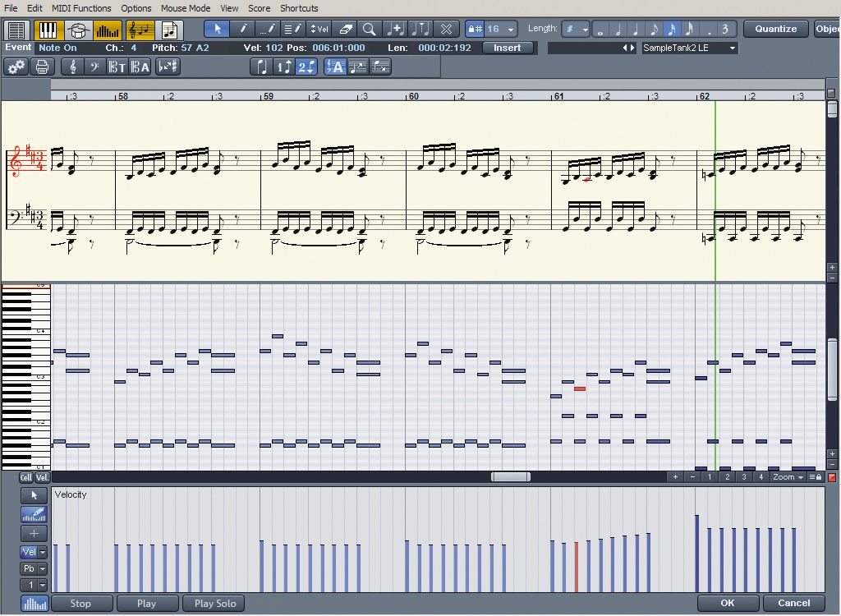Select eighth note length
Screen dimensions: 841x616
(654, 29)
